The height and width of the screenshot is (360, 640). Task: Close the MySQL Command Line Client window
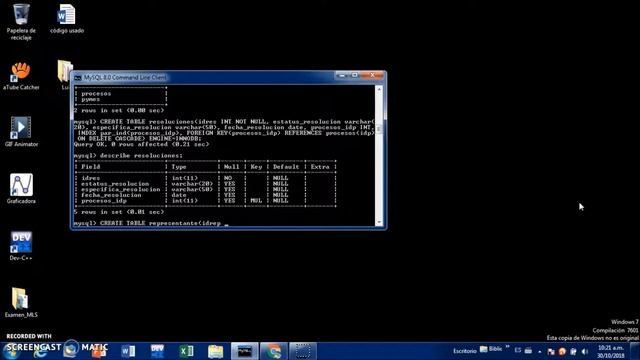point(372,76)
